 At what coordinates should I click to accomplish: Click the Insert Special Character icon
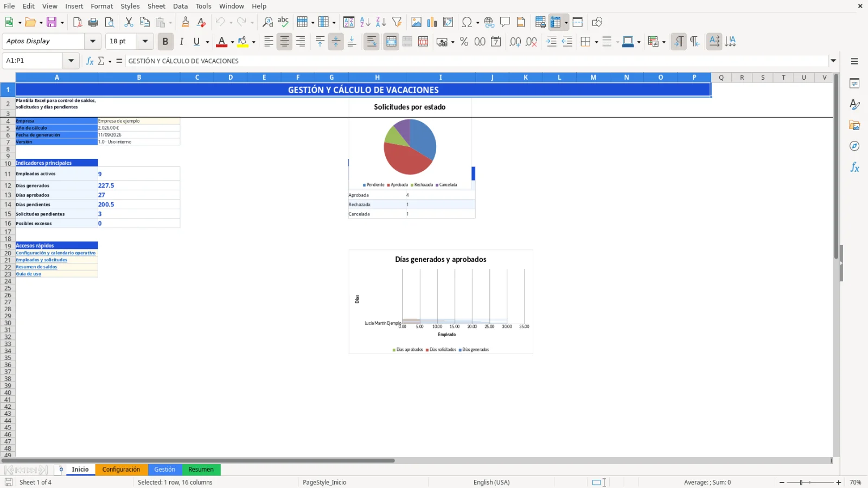pos(467,22)
